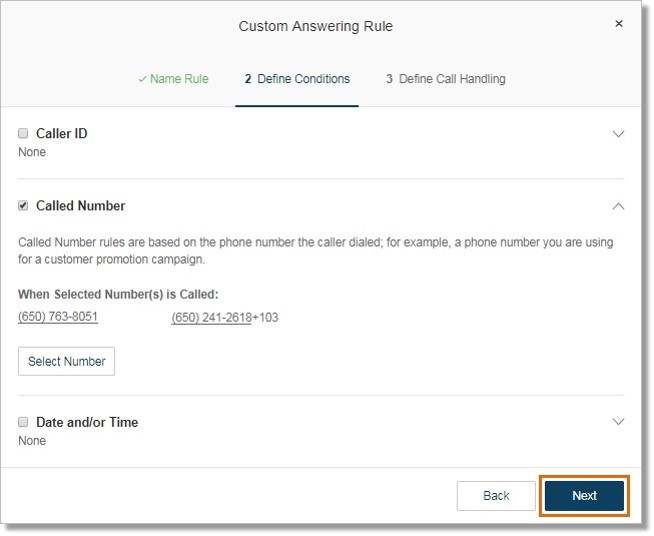Click the Back button

496,496
